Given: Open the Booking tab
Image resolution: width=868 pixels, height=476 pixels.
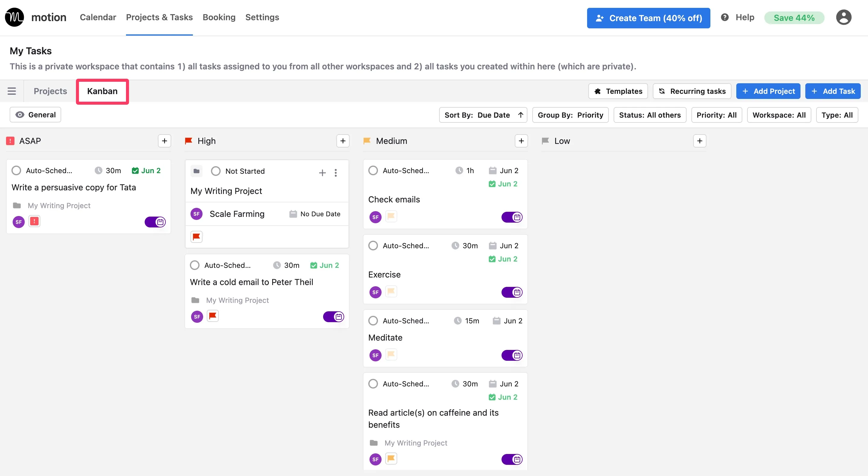Looking at the screenshot, I should point(219,17).
